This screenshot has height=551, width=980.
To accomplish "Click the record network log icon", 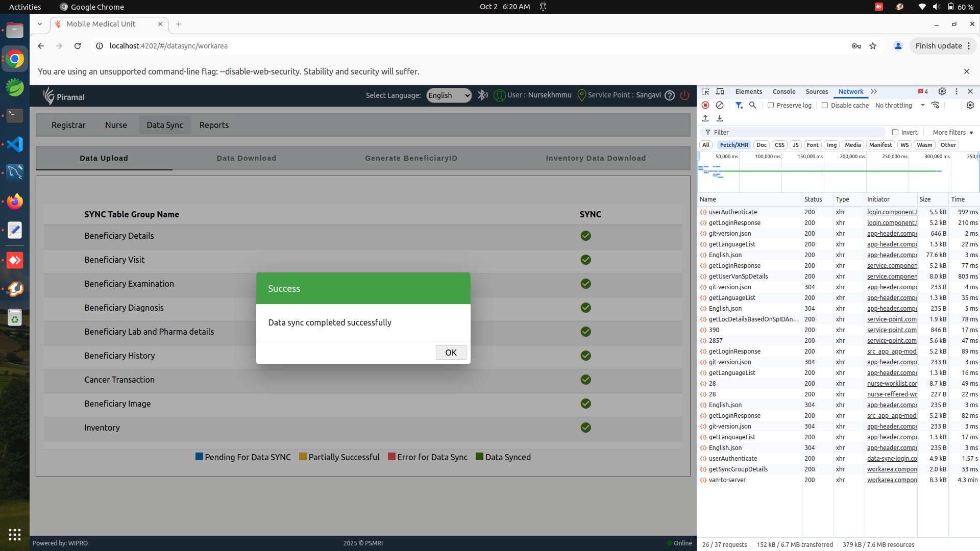I will pyautogui.click(x=705, y=105).
